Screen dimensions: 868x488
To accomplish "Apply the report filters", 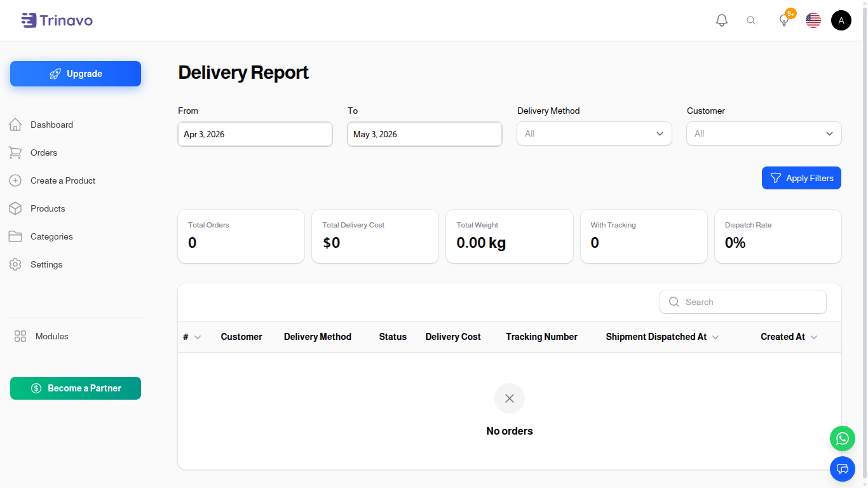I will [x=801, y=178].
